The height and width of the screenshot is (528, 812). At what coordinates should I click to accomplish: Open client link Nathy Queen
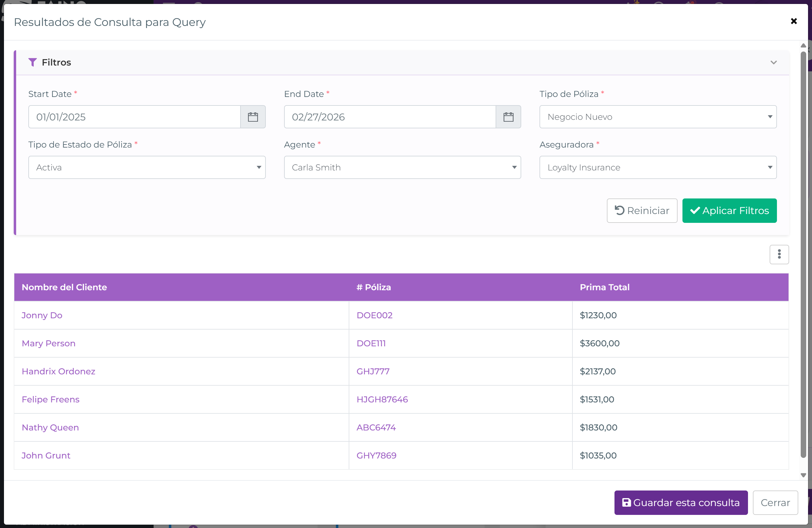(x=50, y=427)
